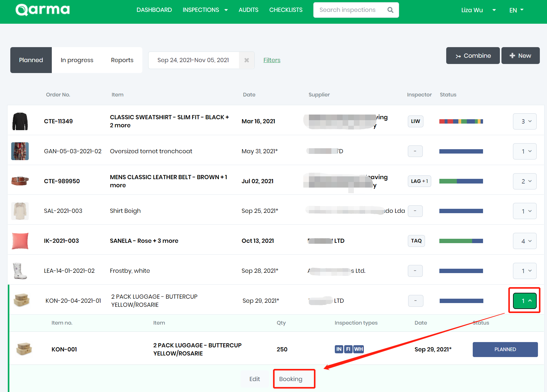This screenshot has height=392, width=547.
Task: Click the New button
Action: tap(520, 56)
